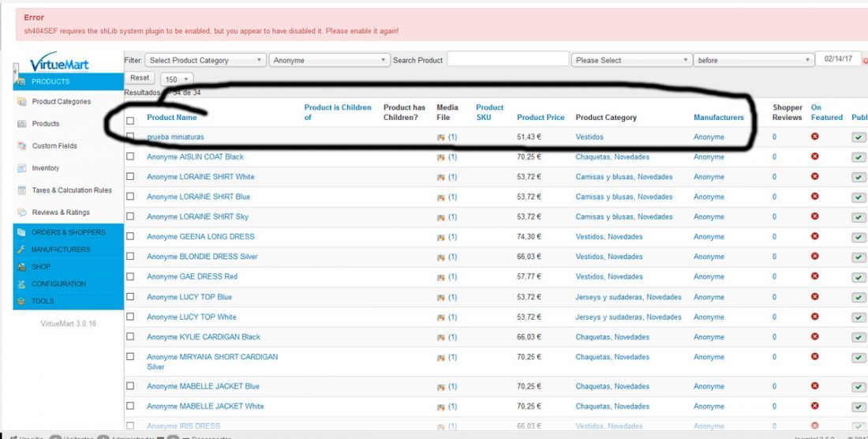Expand the PRODUCTS sidebar section
The image size is (868, 439).
68,81
